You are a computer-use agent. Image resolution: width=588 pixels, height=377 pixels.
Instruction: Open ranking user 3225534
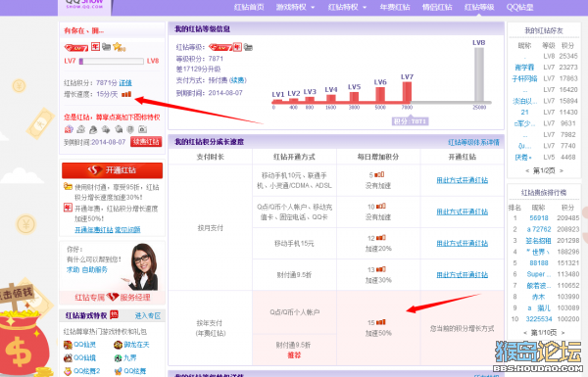point(539,319)
